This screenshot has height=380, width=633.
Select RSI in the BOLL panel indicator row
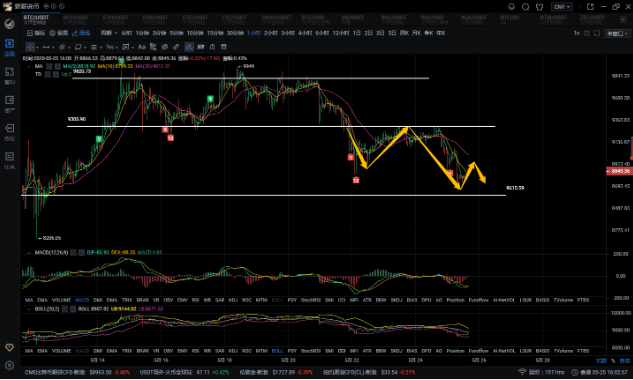coord(195,351)
